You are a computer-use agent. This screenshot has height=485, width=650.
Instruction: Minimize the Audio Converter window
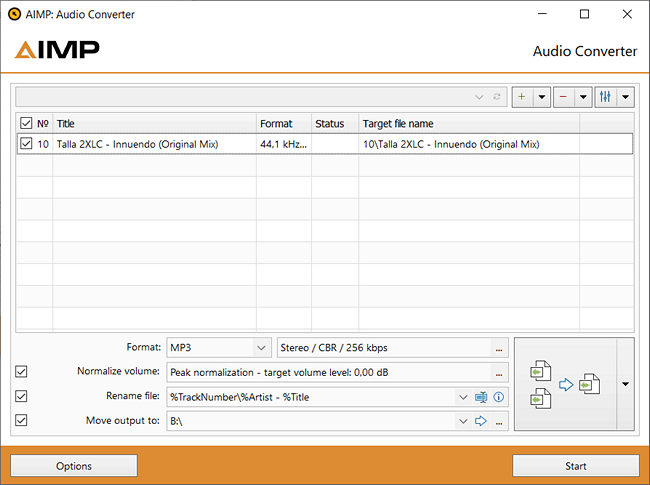[x=542, y=14]
